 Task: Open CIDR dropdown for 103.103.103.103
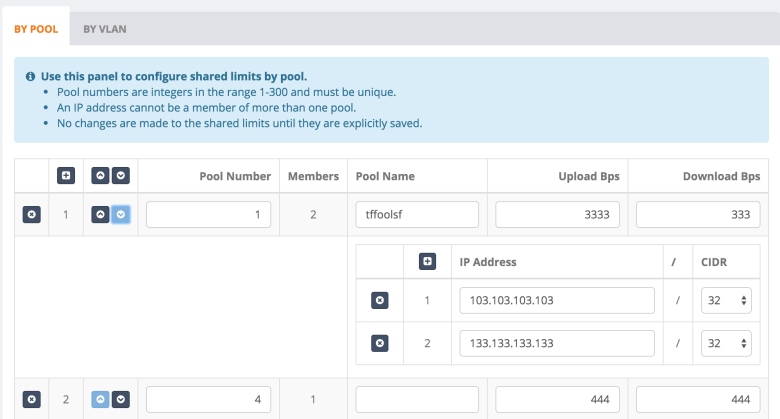click(x=726, y=300)
